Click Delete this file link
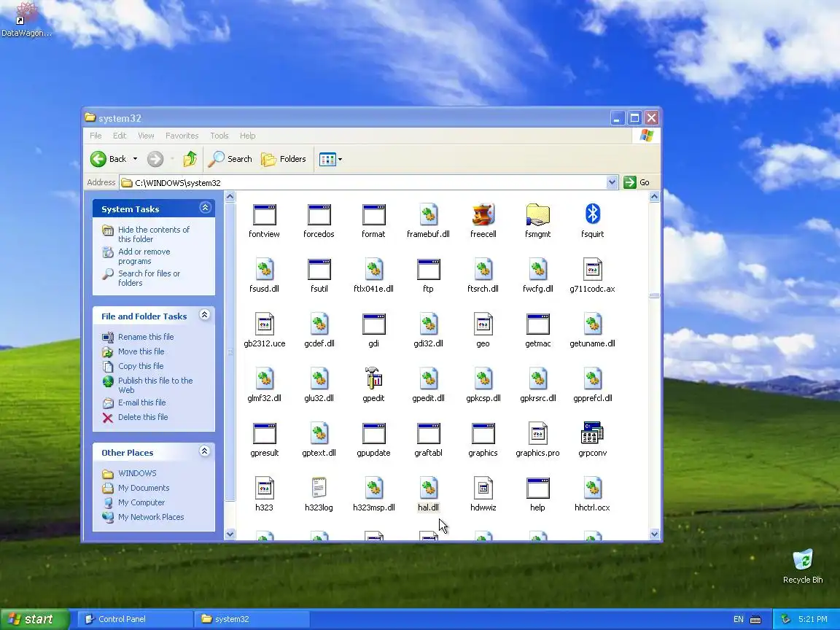This screenshot has width=840, height=630. pyautogui.click(x=143, y=417)
